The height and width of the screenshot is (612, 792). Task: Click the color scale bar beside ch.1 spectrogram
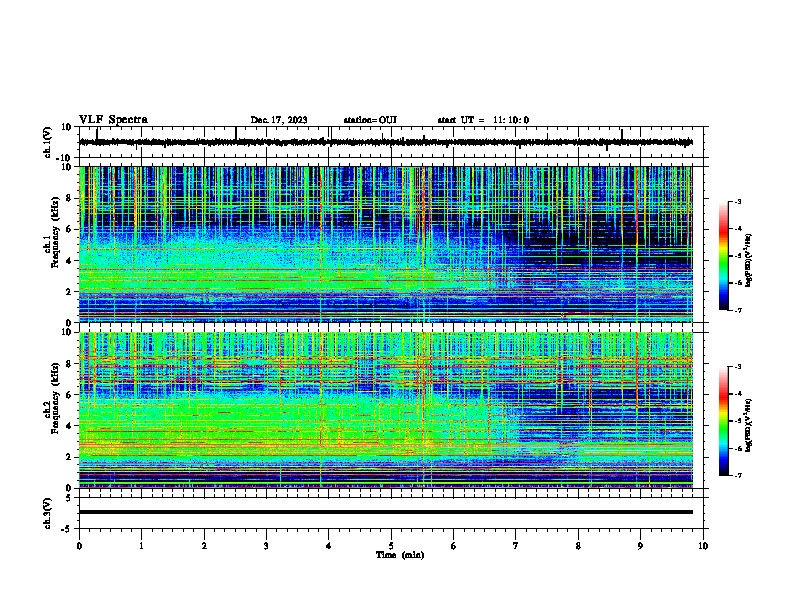coord(724,256)
